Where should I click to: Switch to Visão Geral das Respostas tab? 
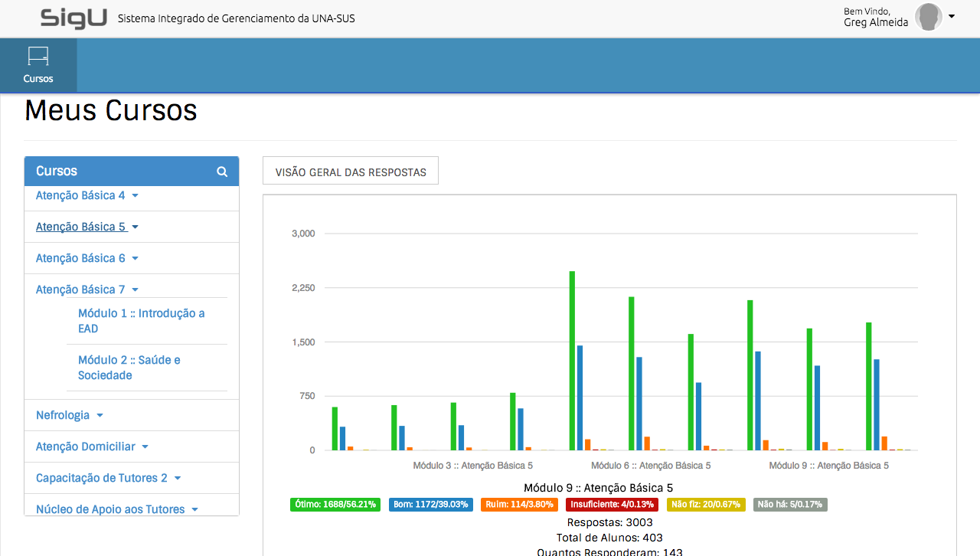pyautogui.click(x=351, y=172)
